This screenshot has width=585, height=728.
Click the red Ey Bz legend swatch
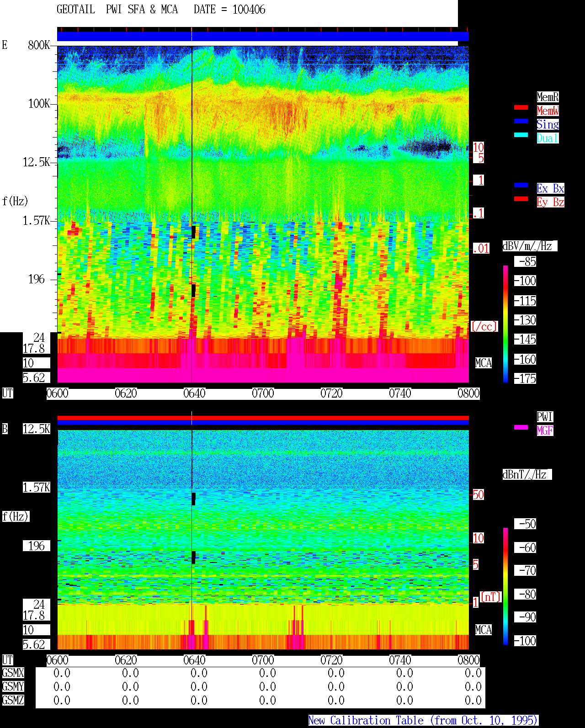click(521, 199)
